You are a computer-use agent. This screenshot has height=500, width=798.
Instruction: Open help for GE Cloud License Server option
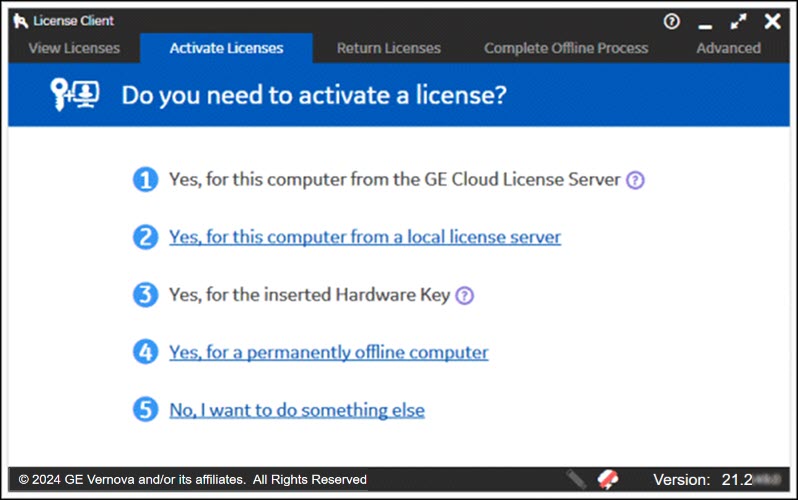(x=635, y=180)
